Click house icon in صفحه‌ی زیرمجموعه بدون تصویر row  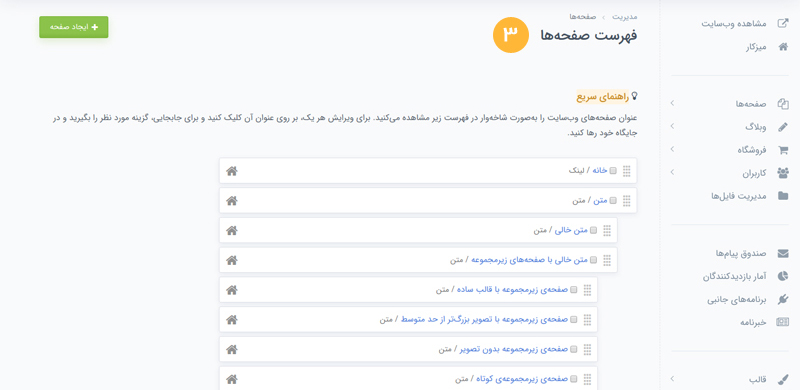click(x=232, y=350)
